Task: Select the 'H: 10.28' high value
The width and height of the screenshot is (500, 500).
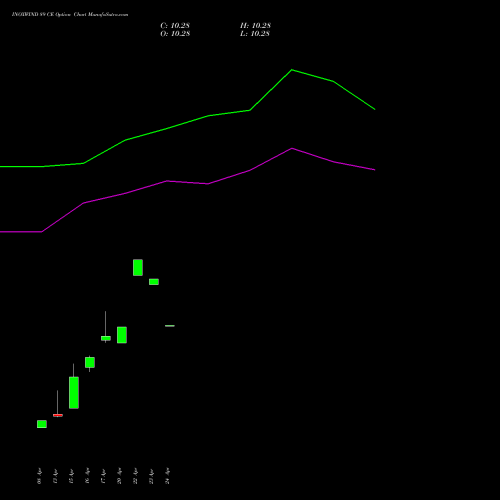Action: tap(255, 26)
